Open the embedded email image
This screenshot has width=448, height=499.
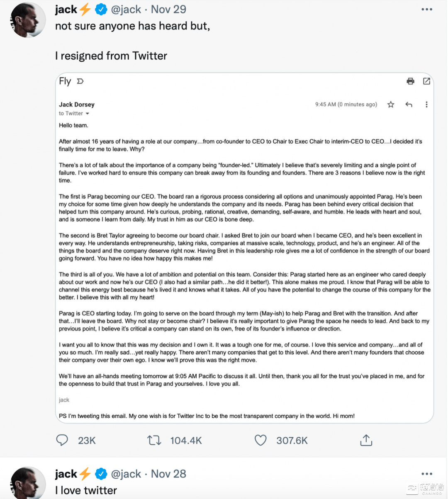[244, 248]
